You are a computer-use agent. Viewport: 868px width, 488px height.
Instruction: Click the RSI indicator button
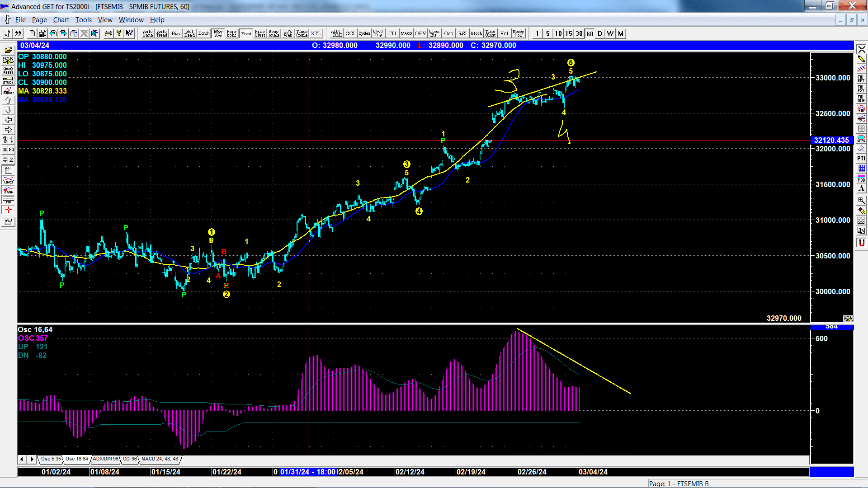tap(462, 33)
